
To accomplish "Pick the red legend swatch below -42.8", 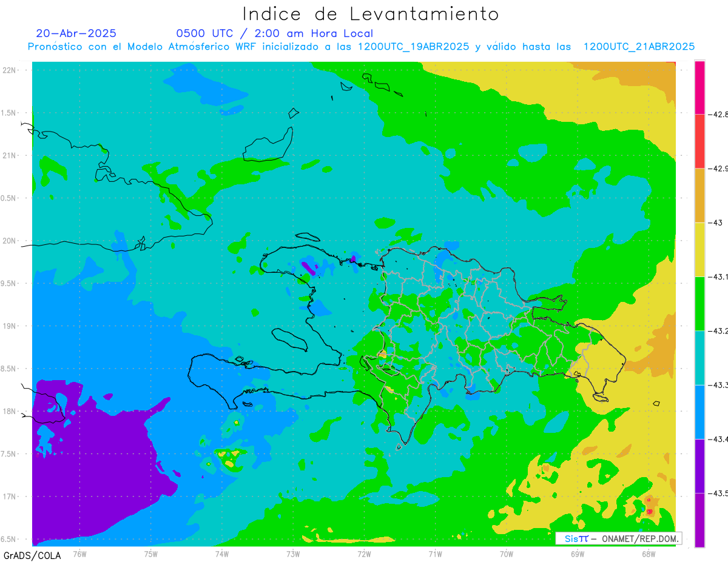I will pos(699,141).
